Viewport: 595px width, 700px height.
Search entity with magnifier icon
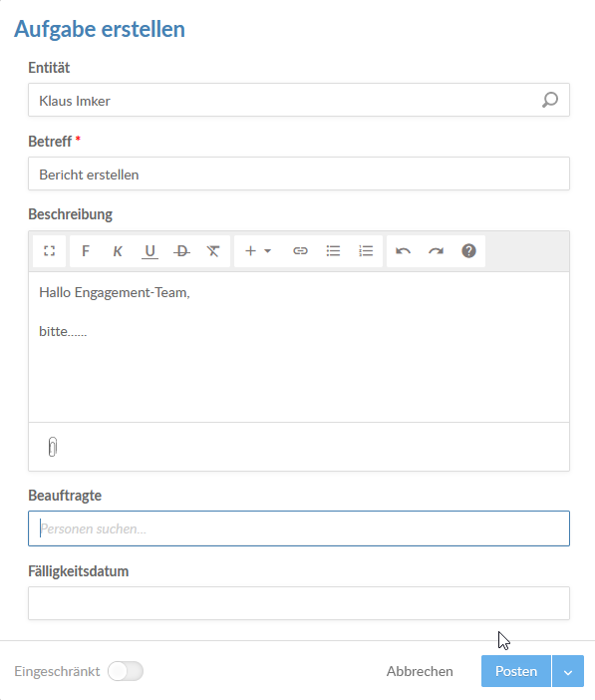click(550, 100)
